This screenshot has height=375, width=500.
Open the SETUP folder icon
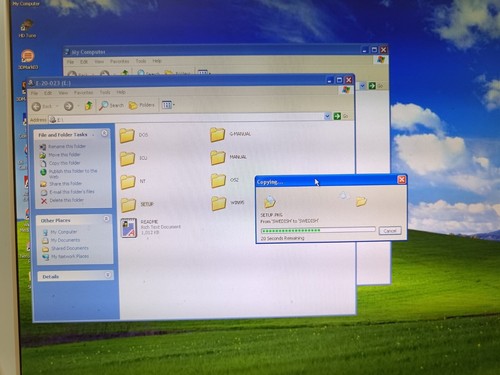pos(128,205)
